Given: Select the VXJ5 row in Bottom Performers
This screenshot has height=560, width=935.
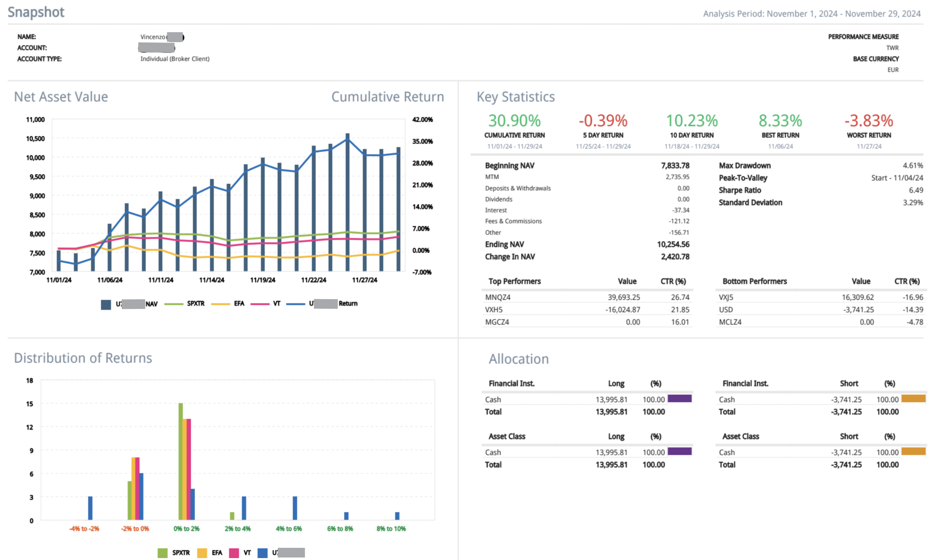Looking at the screenshot, I should 726,297.
